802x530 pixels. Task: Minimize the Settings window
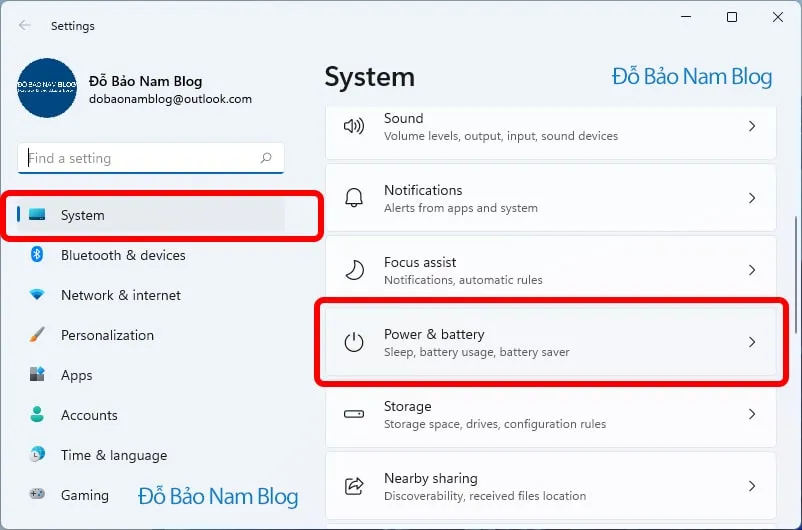(x=686, y=17)
